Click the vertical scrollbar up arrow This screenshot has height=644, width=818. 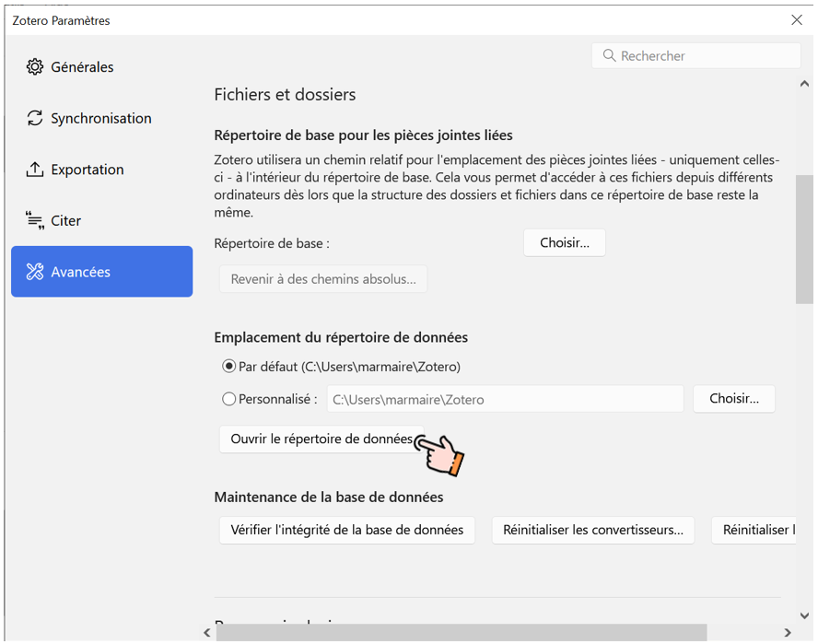804,84
